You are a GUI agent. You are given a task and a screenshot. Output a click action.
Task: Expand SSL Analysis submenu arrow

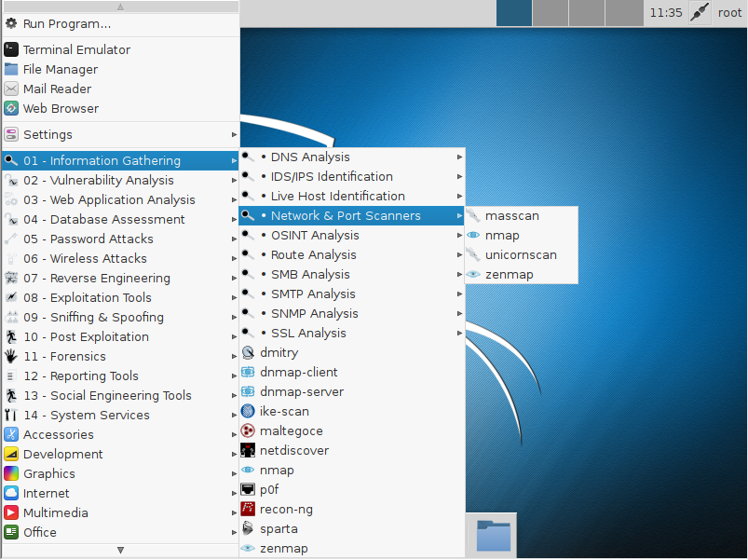coord(459,333)
